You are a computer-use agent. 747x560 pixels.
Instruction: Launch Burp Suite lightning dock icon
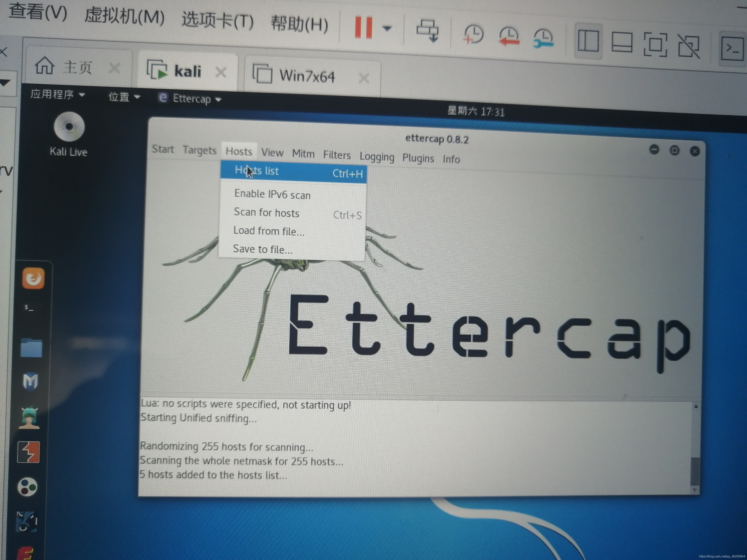28,452
